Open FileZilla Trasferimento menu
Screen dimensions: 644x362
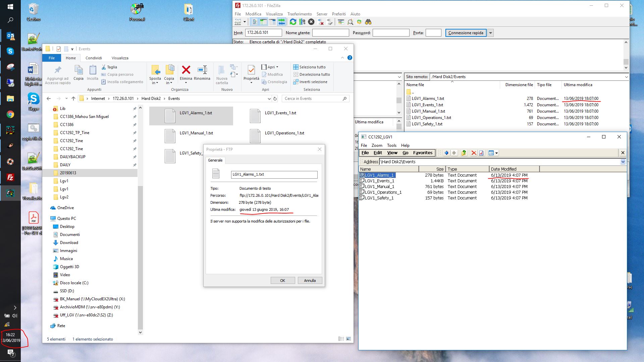coord(300,14)
